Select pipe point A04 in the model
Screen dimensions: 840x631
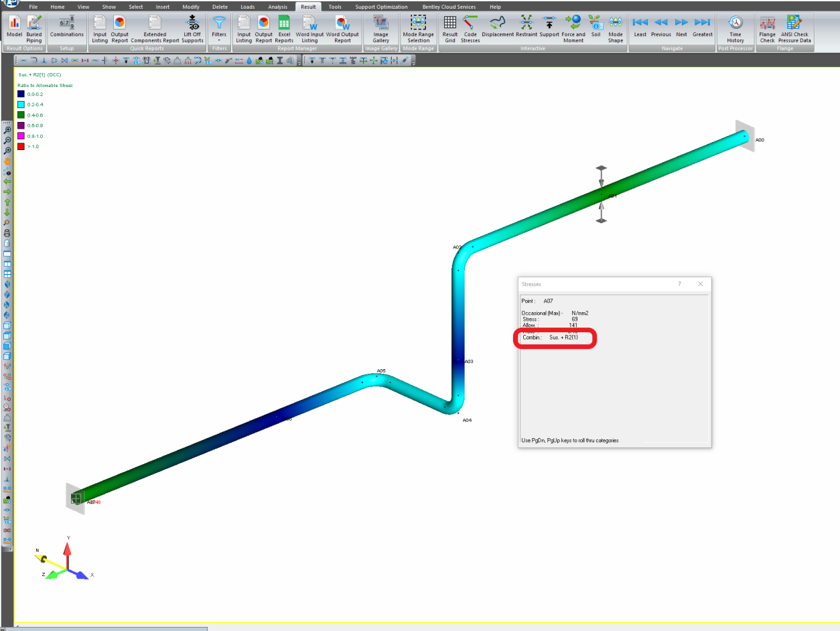458,413
